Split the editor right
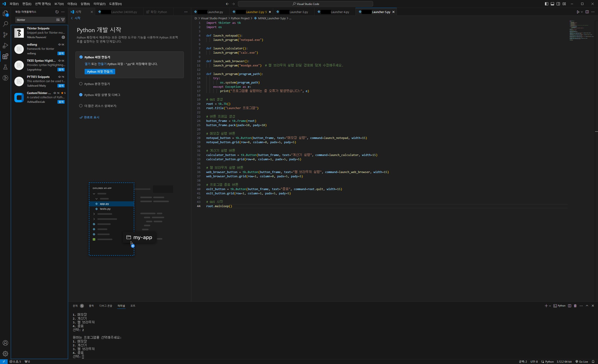598x364 pixels. [x=587, y=12]
